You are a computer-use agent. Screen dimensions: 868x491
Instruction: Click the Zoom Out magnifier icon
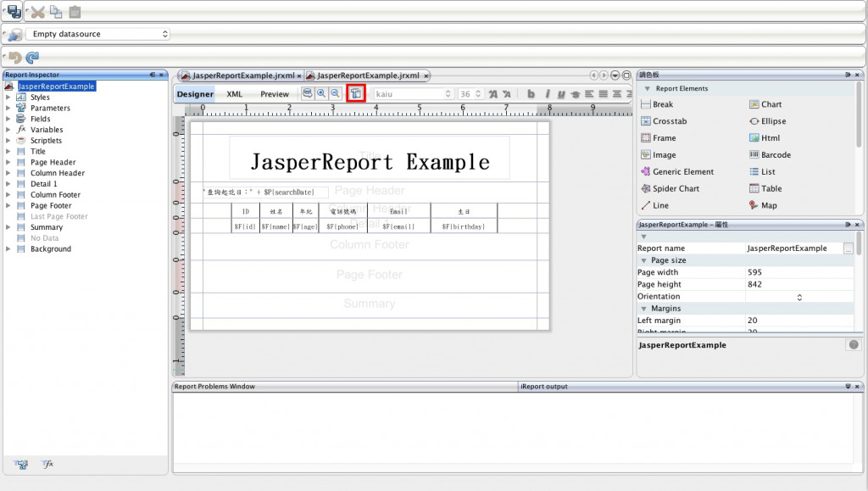(335, 93)
